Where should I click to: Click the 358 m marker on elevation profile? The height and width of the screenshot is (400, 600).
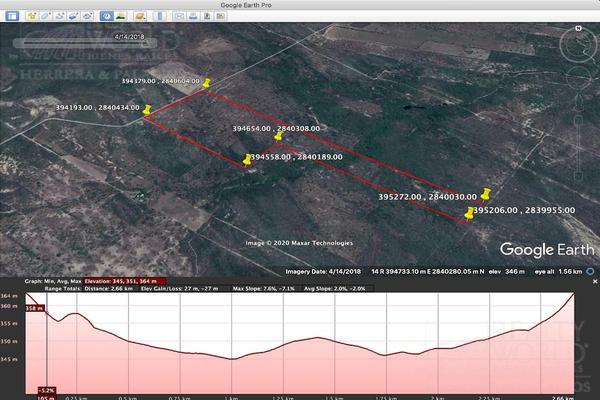coord(35,309)
